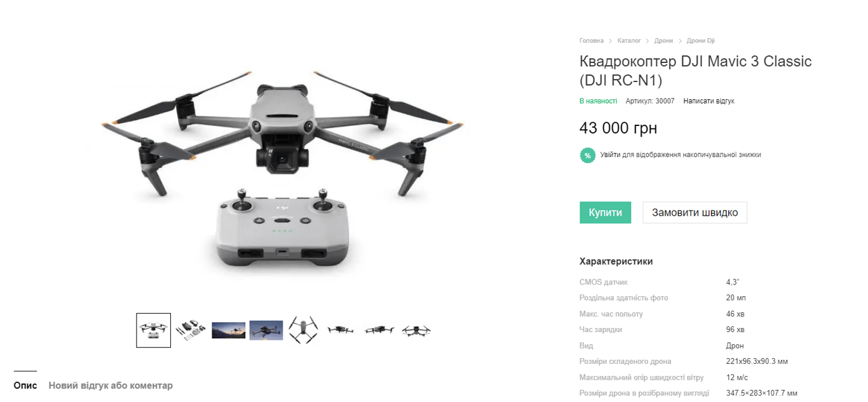Image resolution: width=868 pixels, height=402 pixels.
Task: Open the Каталог breadcrumb link
Action: [629, 41]
